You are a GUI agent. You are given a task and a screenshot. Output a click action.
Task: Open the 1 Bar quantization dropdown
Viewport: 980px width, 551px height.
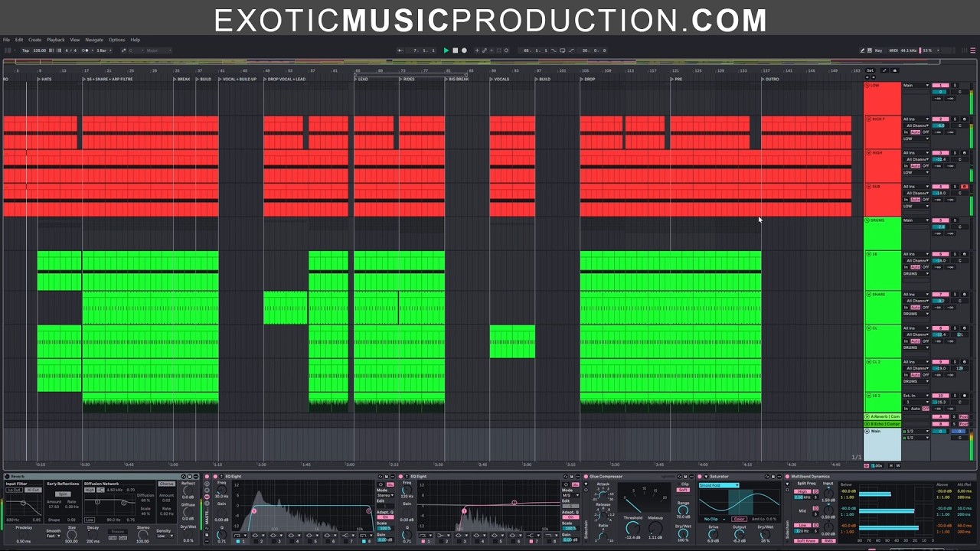(x=104, y=51)
